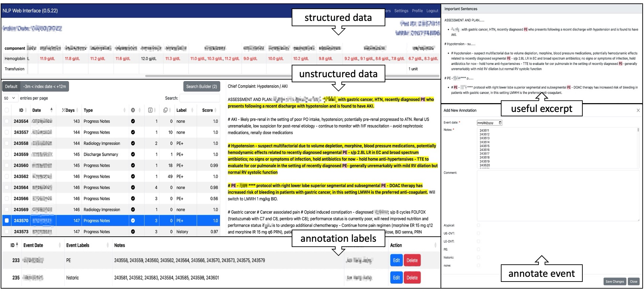Select note 243515 in the Notes list
The width and height of the screenshot is (644, 292).
(484, 146)
